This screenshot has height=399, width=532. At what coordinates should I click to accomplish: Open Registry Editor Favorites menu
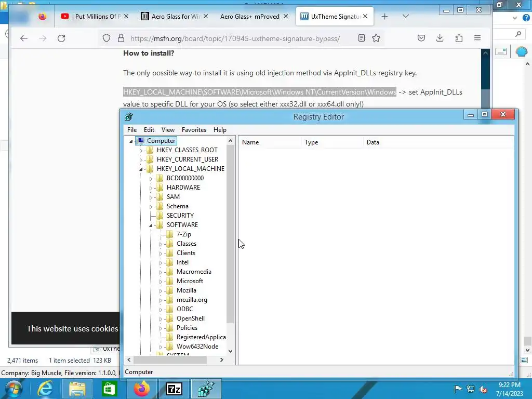tap(194, 130)
